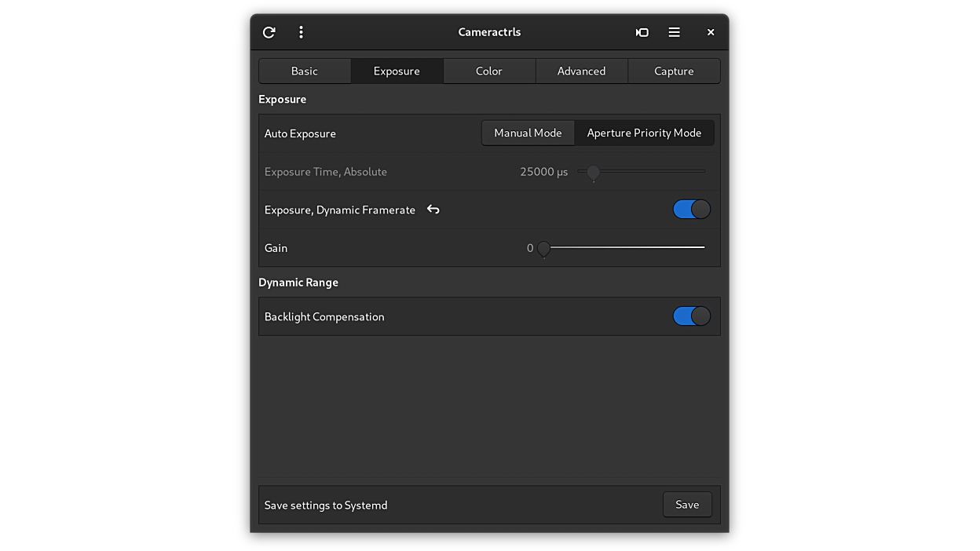Click the 25000 µs exposure value

543,171
